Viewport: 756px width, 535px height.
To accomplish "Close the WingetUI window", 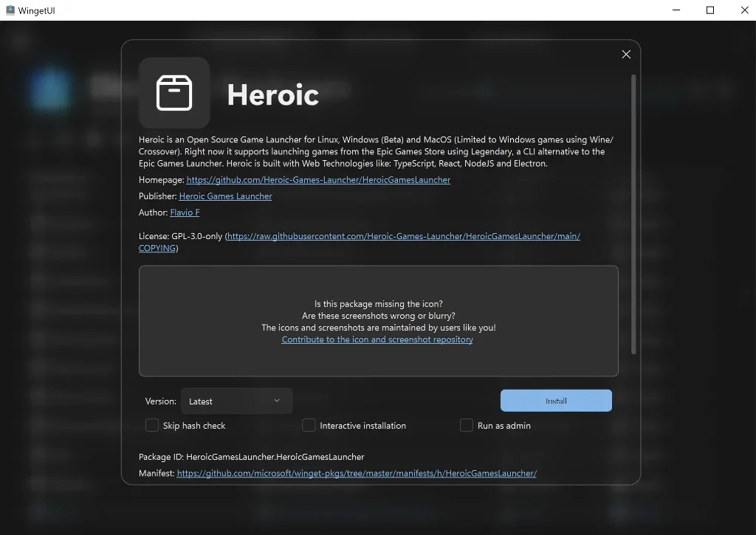I will pyautogui.click(x=744, y=10).
